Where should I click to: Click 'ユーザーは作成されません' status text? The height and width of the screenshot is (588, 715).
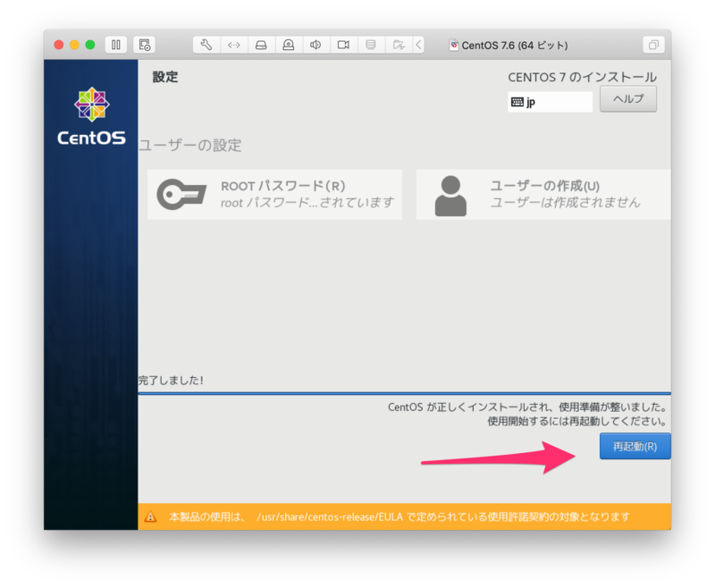pyautogui.click(x=566, y=202)
